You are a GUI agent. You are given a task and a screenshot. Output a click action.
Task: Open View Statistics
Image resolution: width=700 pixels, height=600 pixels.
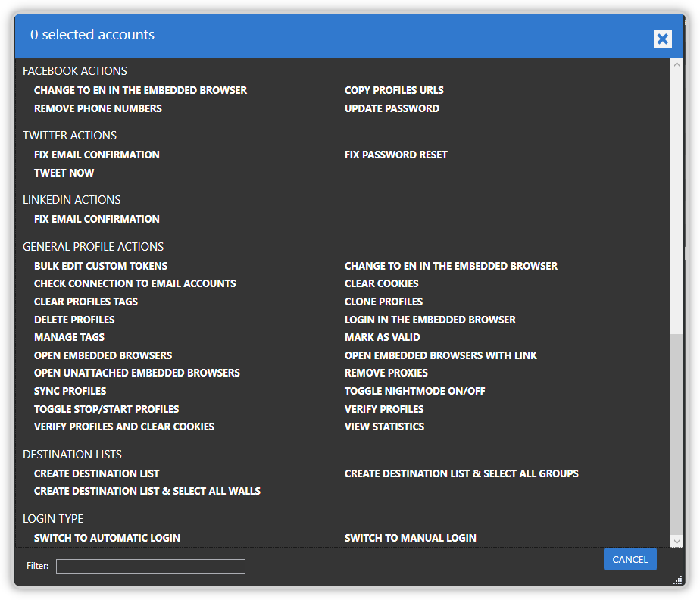tap(384, 427)
